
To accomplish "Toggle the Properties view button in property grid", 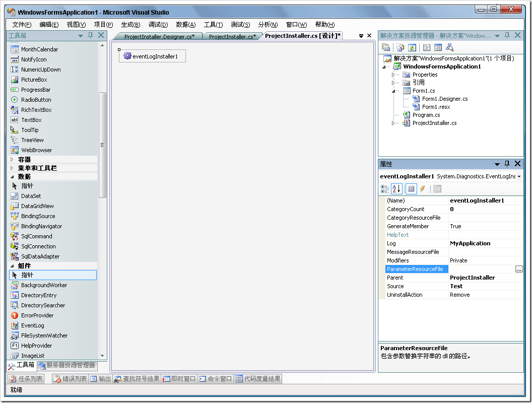I will pos(411,189).
